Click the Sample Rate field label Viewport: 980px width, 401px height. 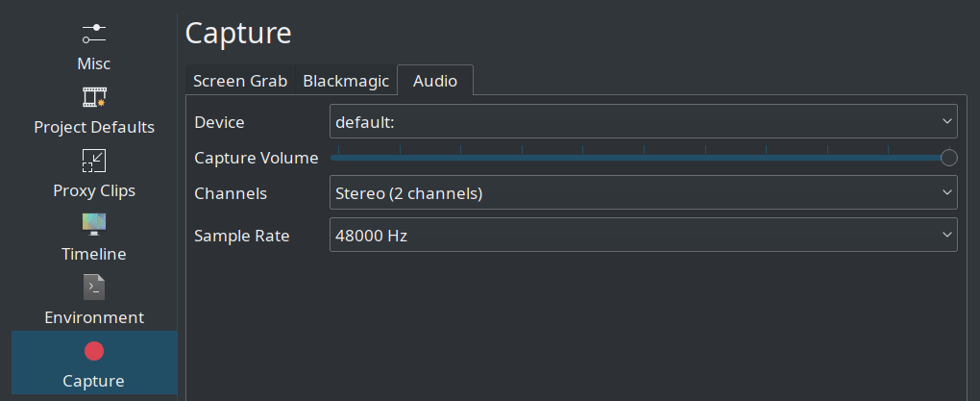coord(242,236)
